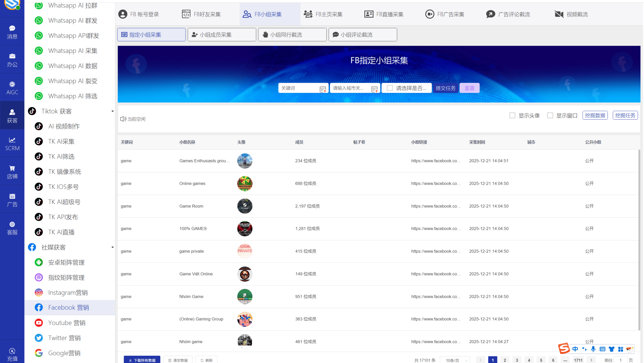Click keyword import icon in 关键词 field
The image size is (644, 363).
(323, 89)
